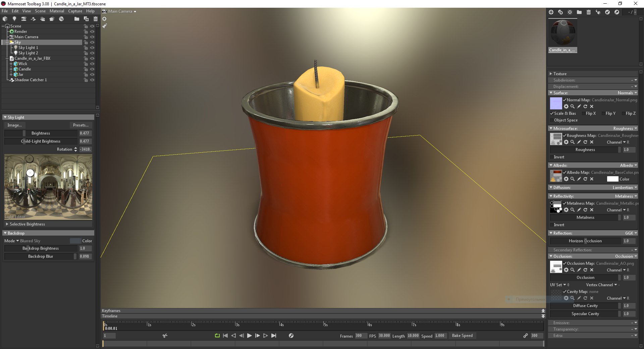The image size is (644, 349).
Task: Click the sky Presets... button
Action: 81,125
